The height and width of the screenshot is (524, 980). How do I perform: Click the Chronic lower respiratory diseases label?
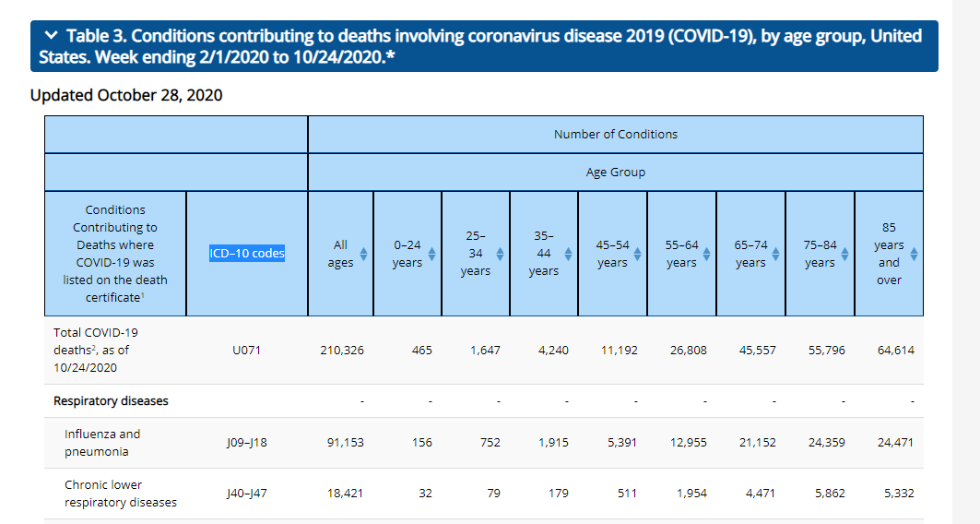click(121, 494)
